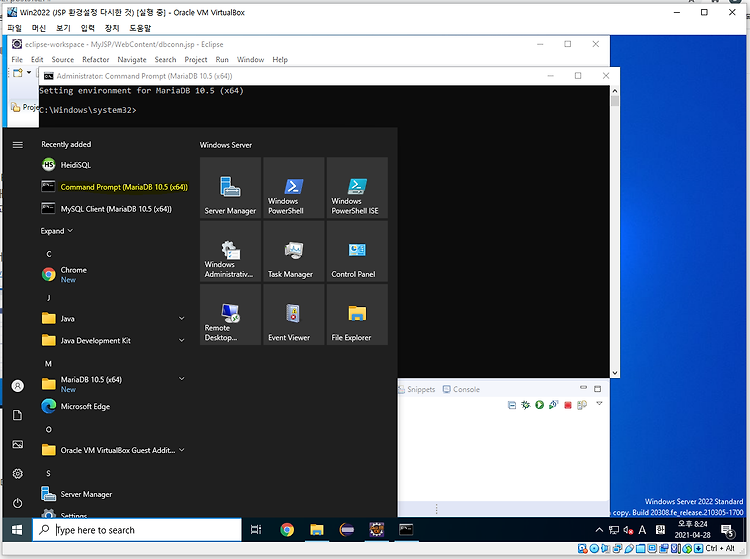Image resolution: width=750 pixels, height=559 pixels.
Task: Launch the Task Manager tile
Action: pos(294,252)
